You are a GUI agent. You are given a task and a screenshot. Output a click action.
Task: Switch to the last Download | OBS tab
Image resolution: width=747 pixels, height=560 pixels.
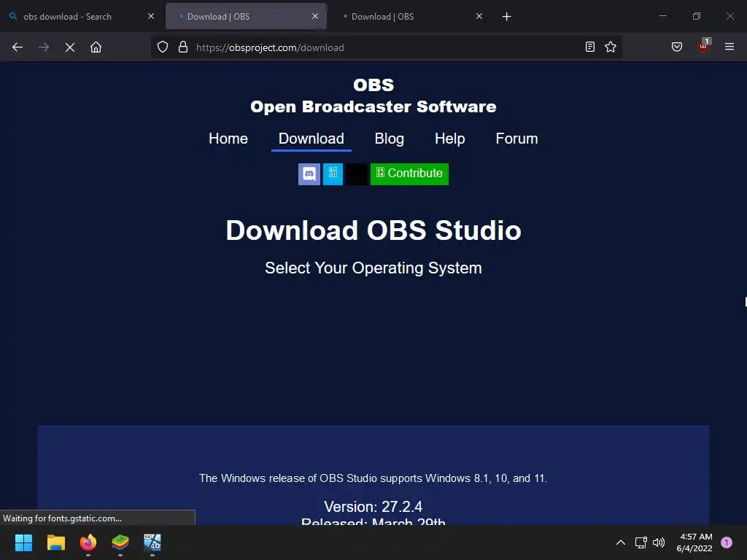click(410, 16)
